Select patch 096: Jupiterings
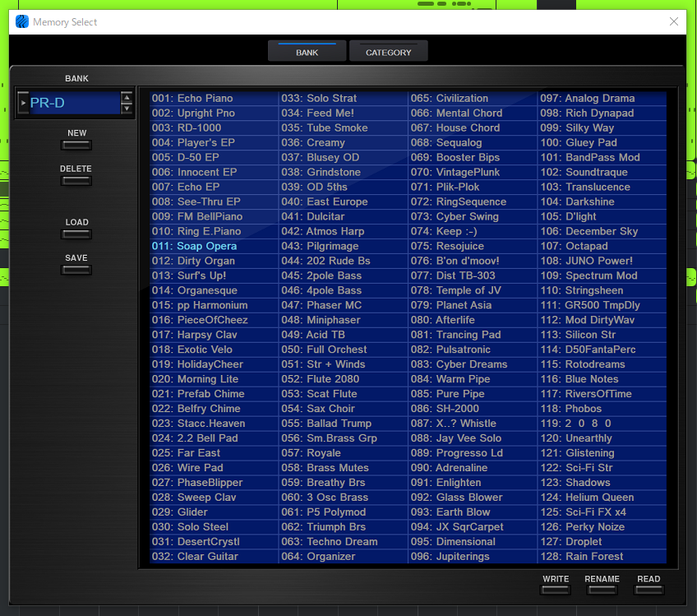Image resolution: width=697 pixels, height=616 pixels. (x=473, y=557)
